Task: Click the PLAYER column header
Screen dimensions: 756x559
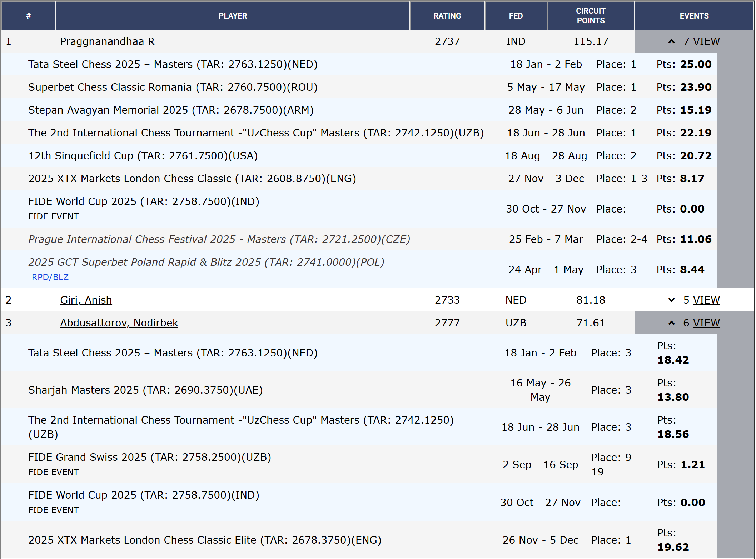Action: tap(233, 16)
